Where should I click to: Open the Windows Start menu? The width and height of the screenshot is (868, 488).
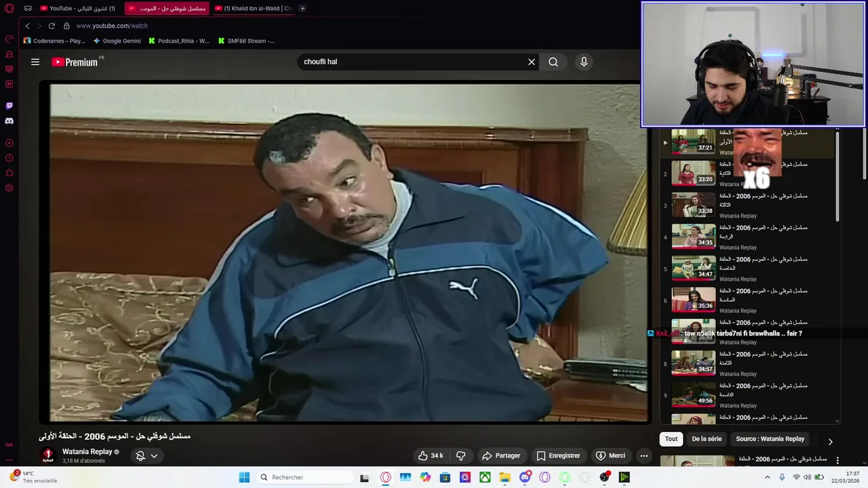pyautogui.click(x=244, y=477)
